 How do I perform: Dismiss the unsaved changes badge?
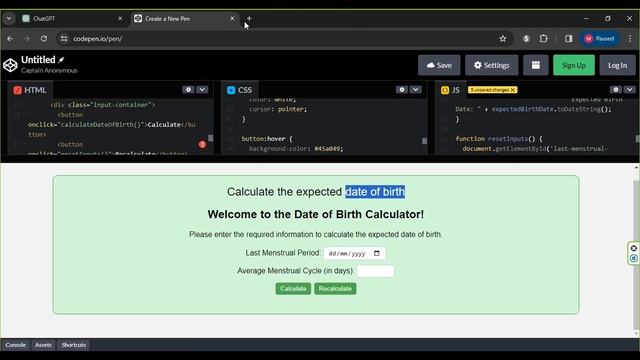pos(513,90)
